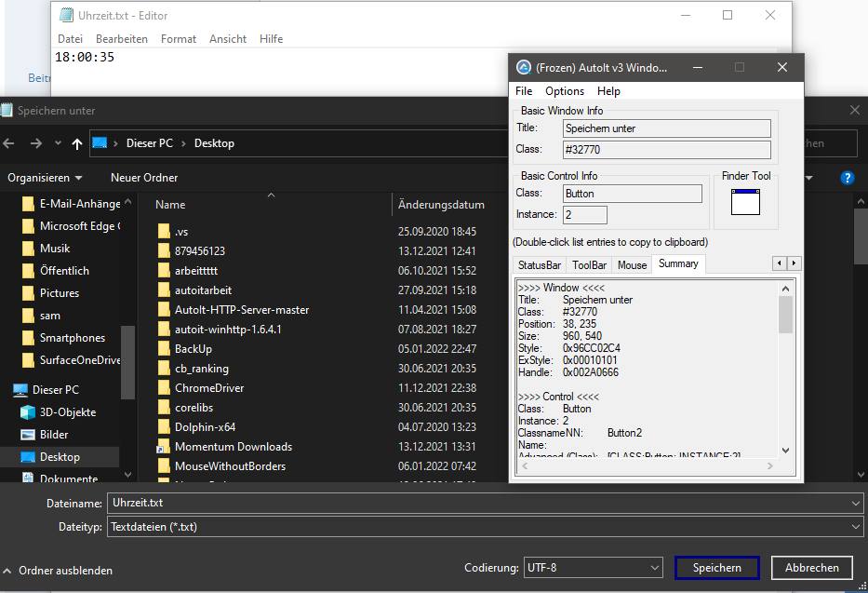Collapse folders via Ordner ausblenden
Image resolution: width=868 pixels, height=593 pixels.
click(58, 571)
